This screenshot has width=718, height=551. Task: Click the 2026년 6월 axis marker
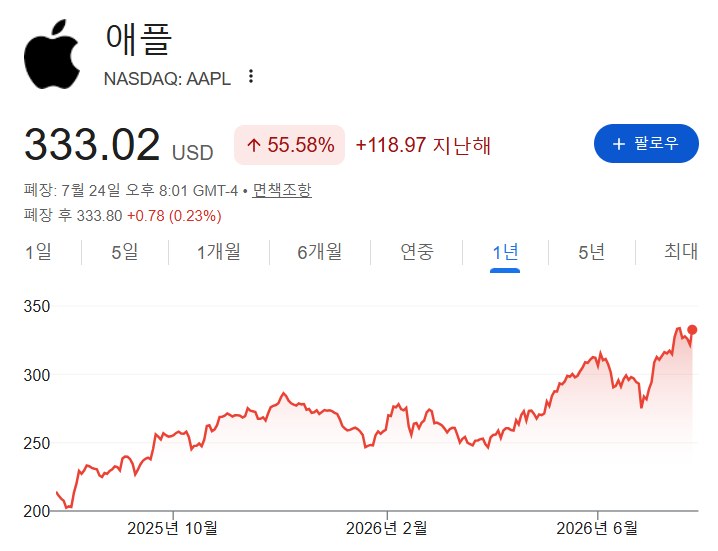(597, 528)
